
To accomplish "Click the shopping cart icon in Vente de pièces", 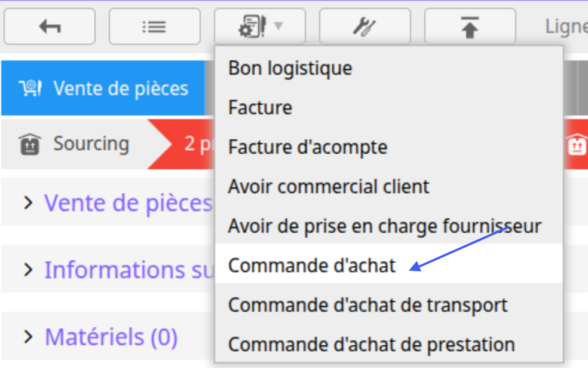I will (x=30, y=89).
